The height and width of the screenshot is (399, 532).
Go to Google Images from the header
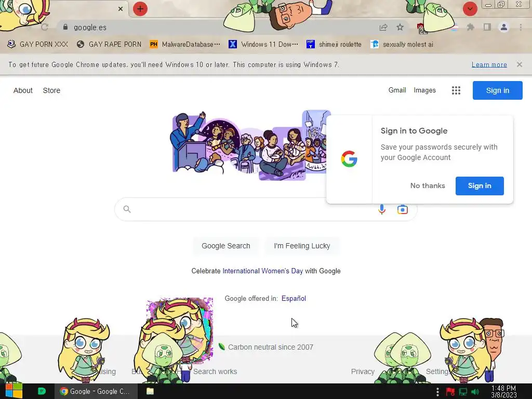point(425,90)
